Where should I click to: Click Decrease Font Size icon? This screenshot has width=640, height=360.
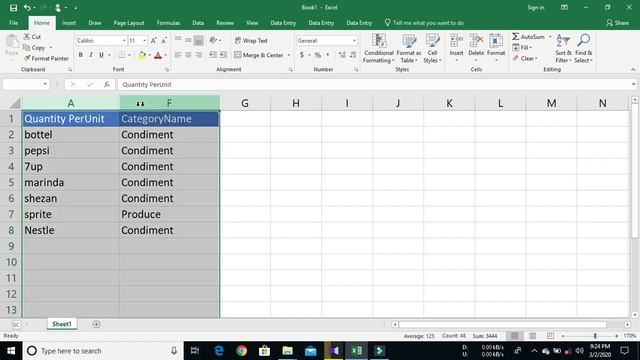[164, 40]
